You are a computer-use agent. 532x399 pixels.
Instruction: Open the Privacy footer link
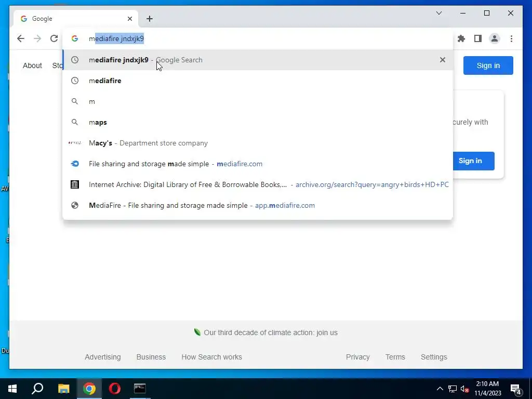coord(357,357)
